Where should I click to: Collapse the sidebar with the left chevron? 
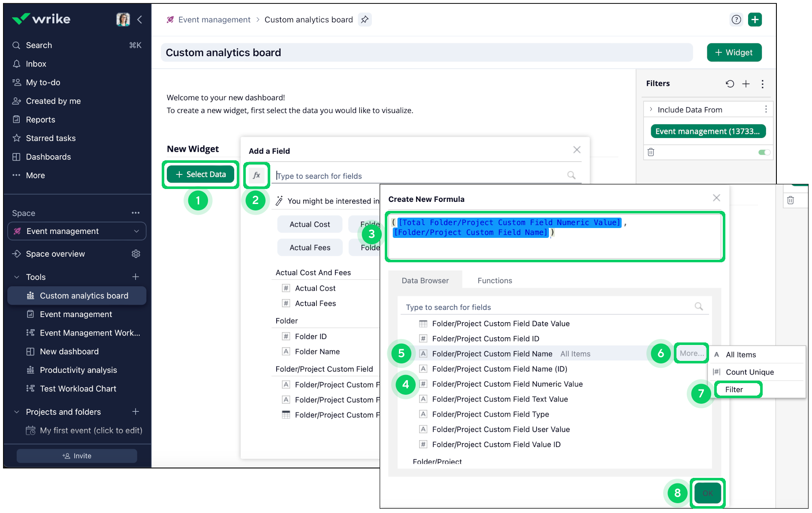(x=140, y=19)
